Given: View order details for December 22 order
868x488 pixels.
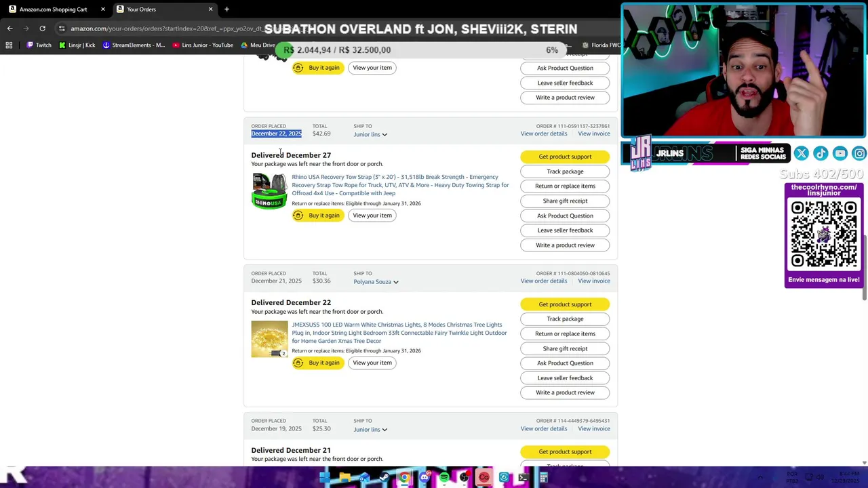Looking at the screenshot, I should coord(544,134).
